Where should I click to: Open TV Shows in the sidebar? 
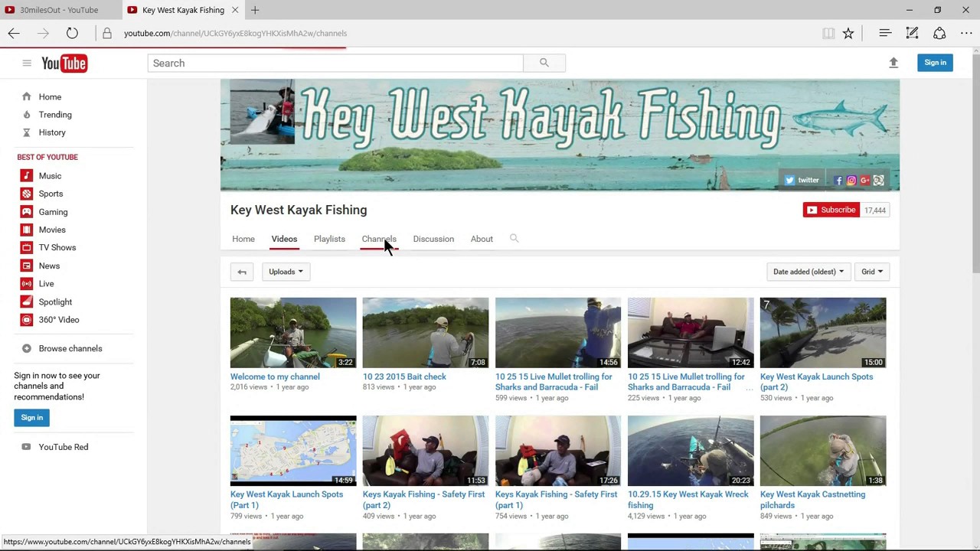57,248
